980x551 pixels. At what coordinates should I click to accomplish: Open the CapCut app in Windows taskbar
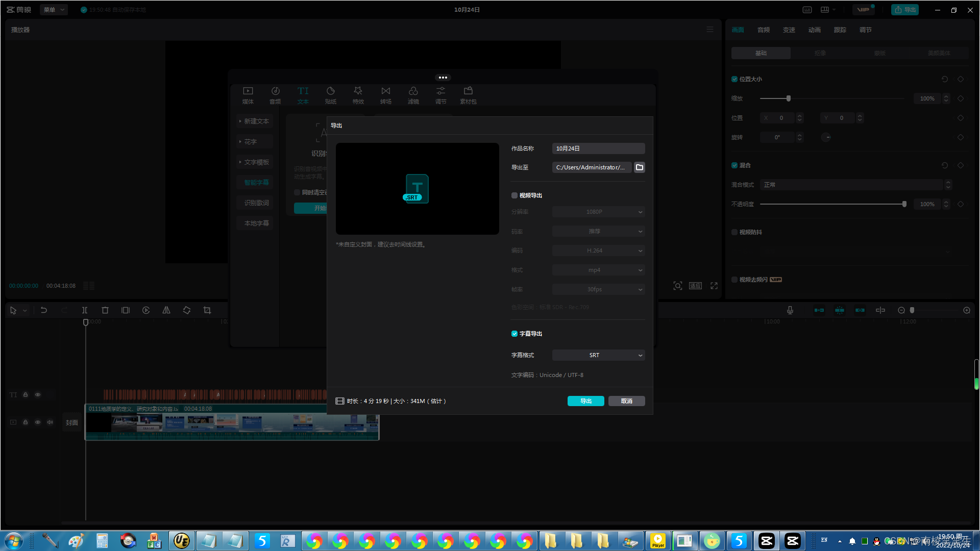[767, 541]
